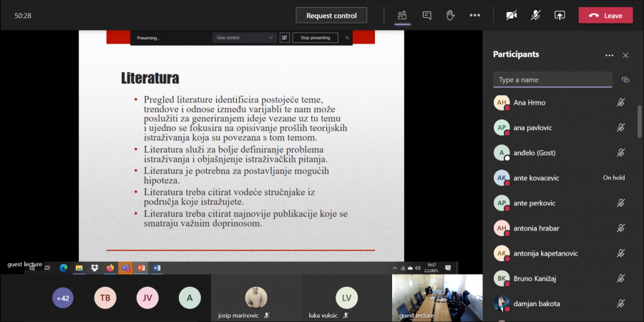Open the meeting chat conversation

pos(427,15)
